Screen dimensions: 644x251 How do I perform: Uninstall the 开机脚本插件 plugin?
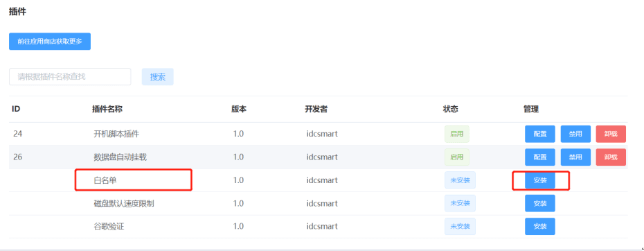point(611,134)
